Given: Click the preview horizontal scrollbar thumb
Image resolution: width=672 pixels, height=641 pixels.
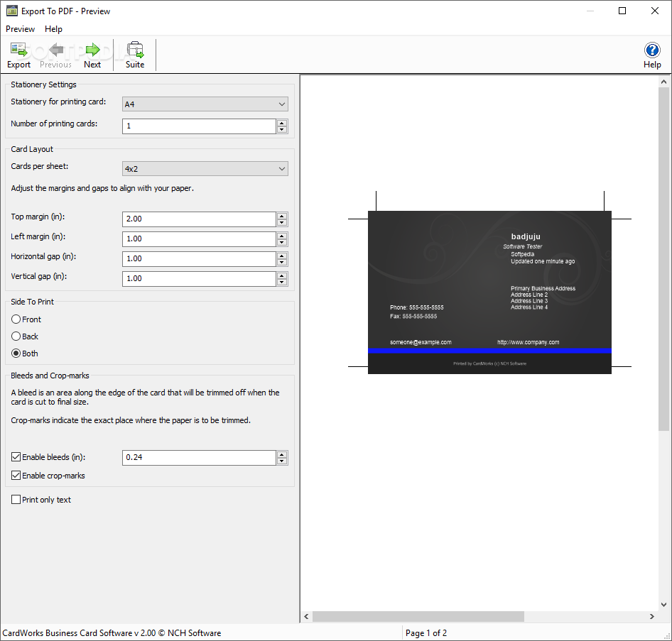Looking at the screenshot, I should pyautogui.click(x=418, y=617).
